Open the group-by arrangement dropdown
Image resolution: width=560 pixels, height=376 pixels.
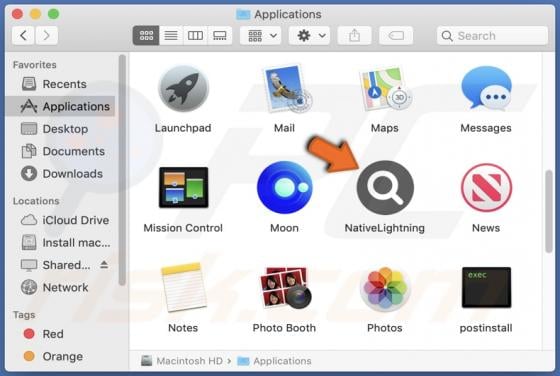tap(261, 35)
